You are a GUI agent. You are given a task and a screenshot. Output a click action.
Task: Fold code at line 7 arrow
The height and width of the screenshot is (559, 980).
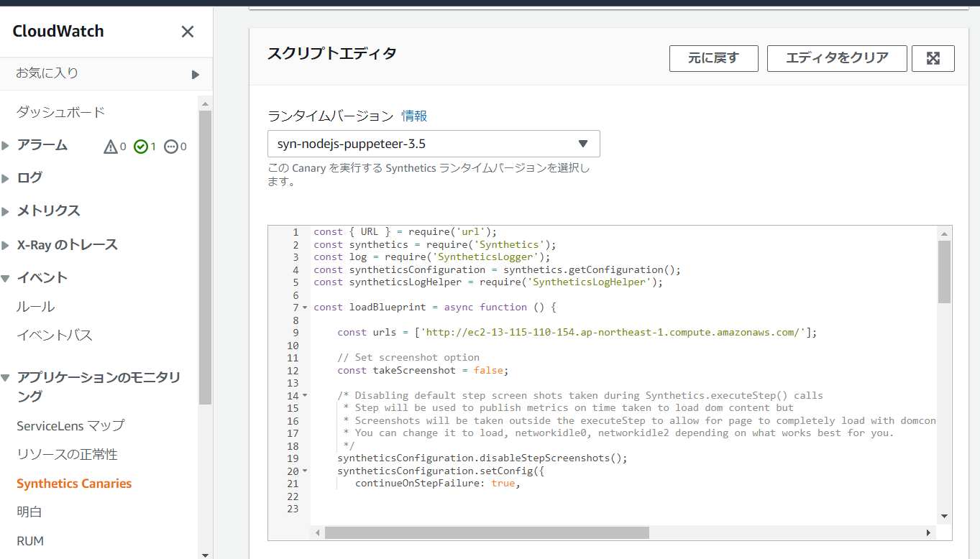(x=305, y=308)
